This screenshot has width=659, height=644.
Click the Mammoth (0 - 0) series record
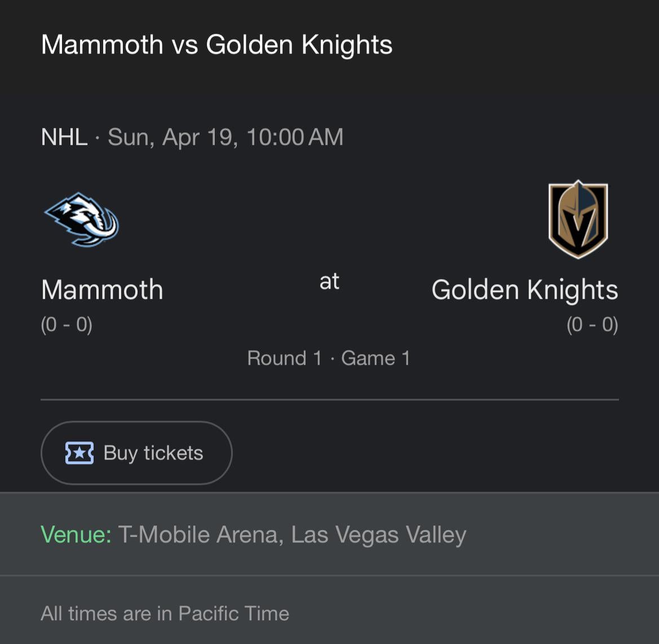point(67,325)
